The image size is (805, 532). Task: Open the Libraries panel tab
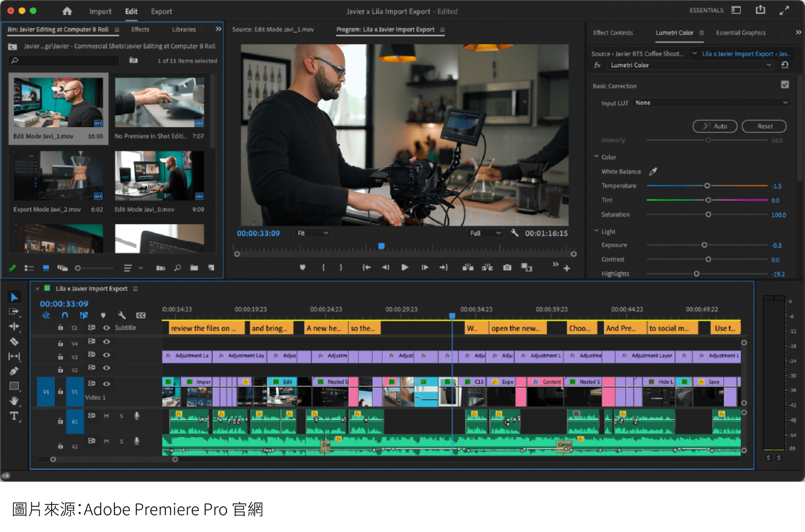[184, 30]
